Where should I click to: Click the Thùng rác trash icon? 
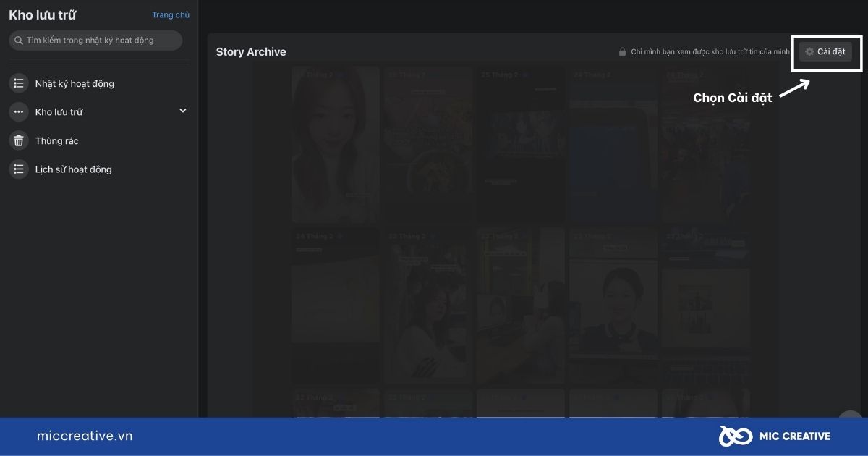19,140
